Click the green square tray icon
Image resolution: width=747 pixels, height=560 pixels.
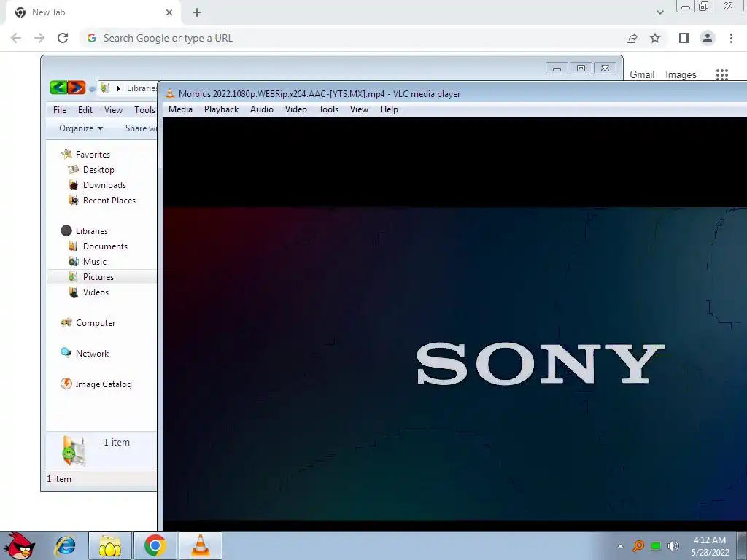click(656, 546)
